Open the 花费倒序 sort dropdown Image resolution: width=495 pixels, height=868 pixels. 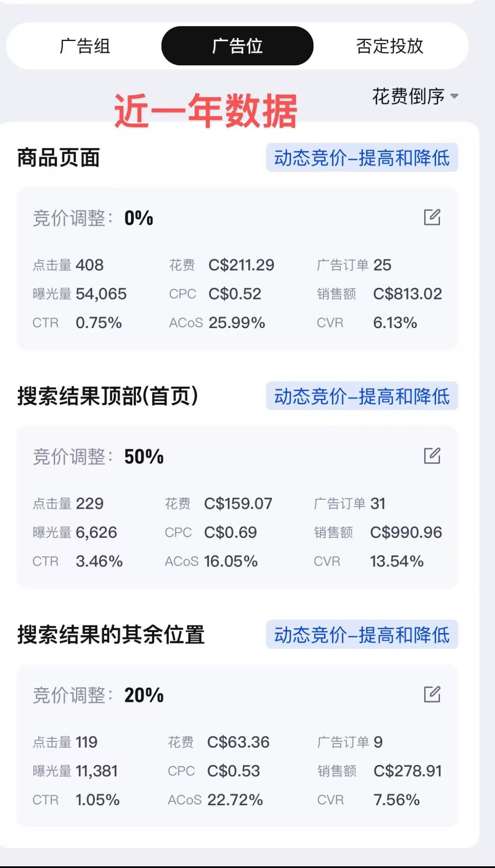click(x=409, y=97)
